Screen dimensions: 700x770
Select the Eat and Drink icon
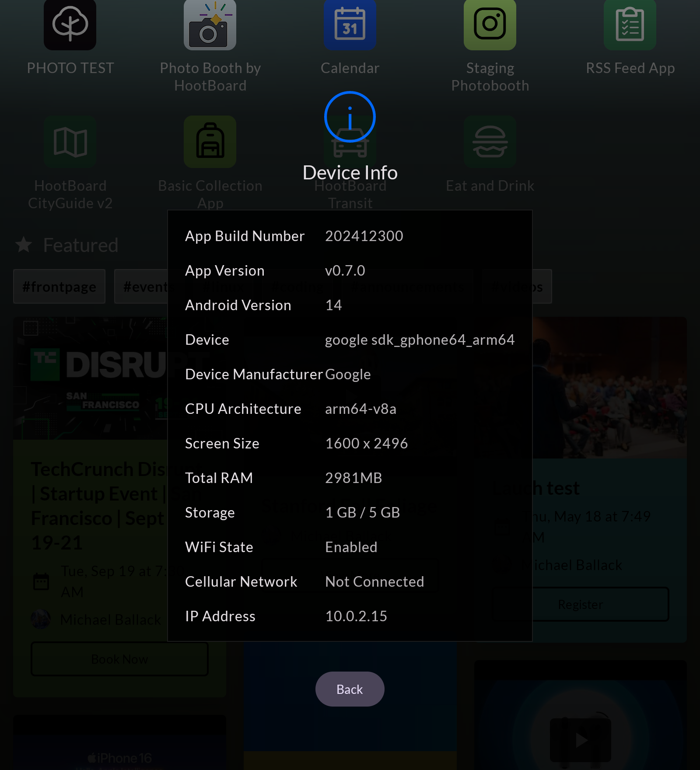(x=490, y=142)
